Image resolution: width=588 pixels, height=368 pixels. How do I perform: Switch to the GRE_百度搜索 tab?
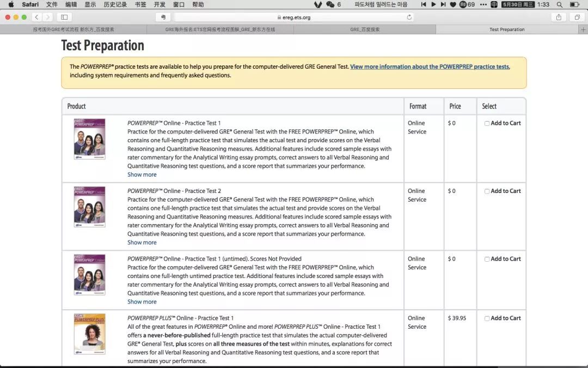365,29
